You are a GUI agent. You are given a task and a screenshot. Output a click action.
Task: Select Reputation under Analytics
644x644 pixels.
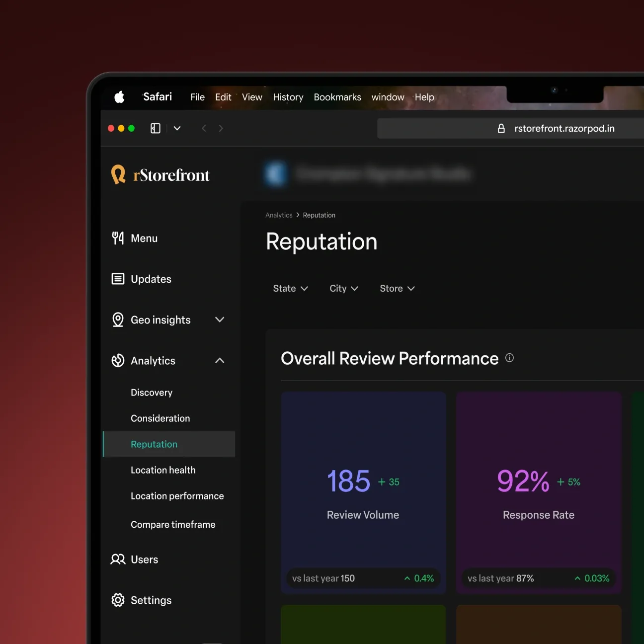(169, 444)
